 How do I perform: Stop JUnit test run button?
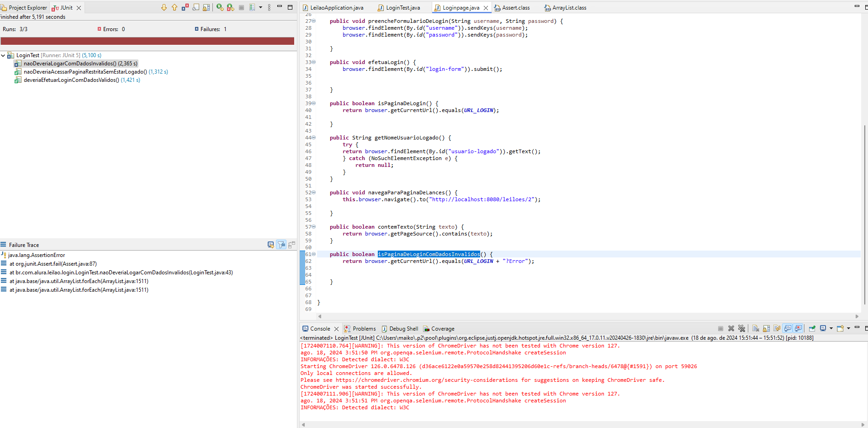[241, 7]
